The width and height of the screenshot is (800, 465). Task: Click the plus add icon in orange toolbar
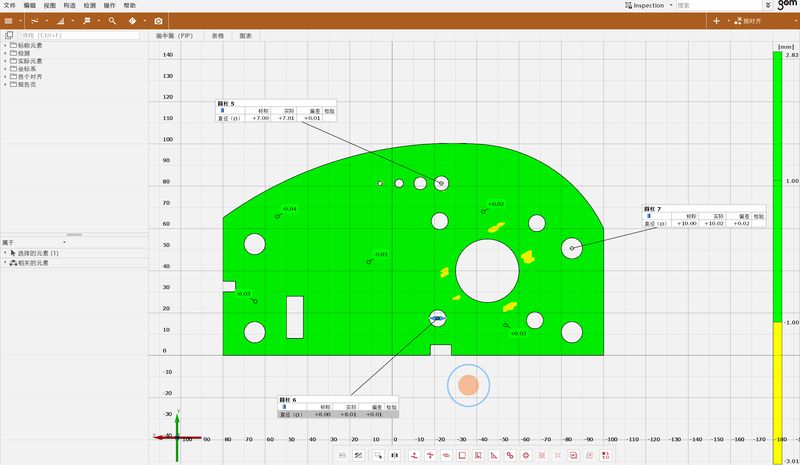716,21
